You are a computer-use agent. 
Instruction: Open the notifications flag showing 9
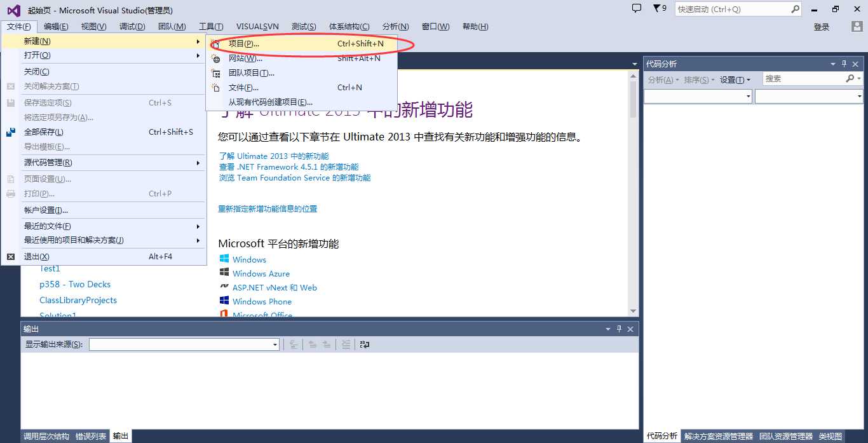(660, 8)
